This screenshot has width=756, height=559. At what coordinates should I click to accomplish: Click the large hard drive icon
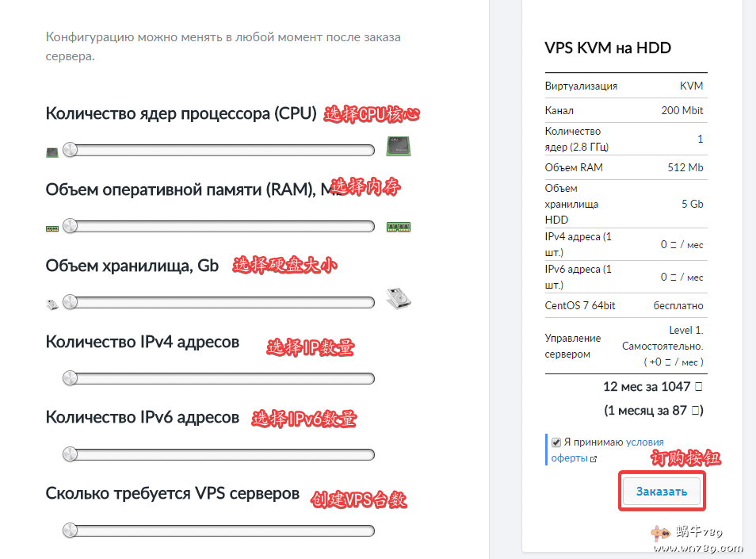398,298
